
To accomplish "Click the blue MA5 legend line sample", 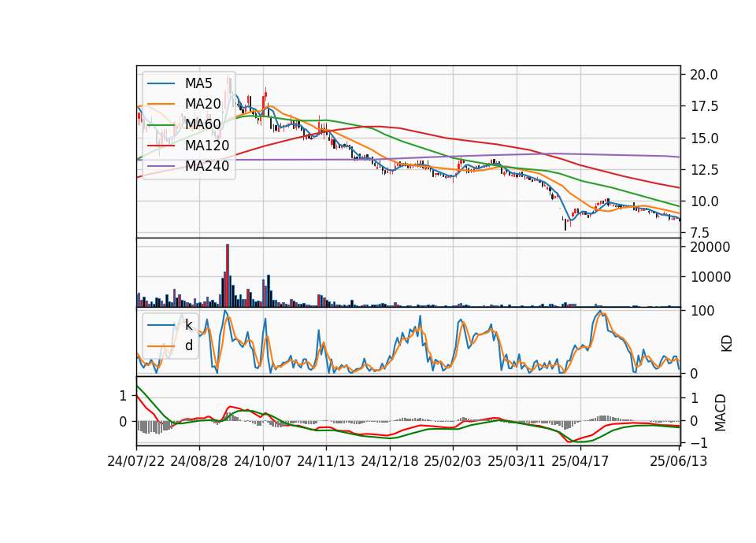I will (161, 83).
